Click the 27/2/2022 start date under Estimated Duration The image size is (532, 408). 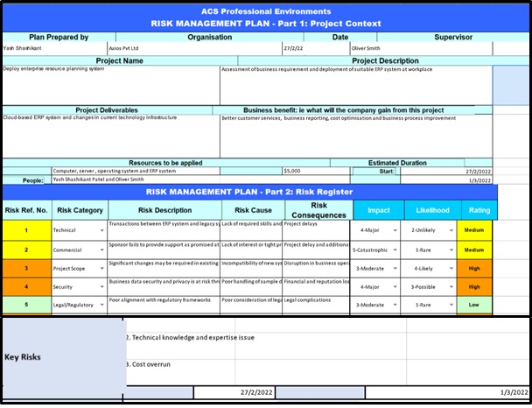[446, 172]
